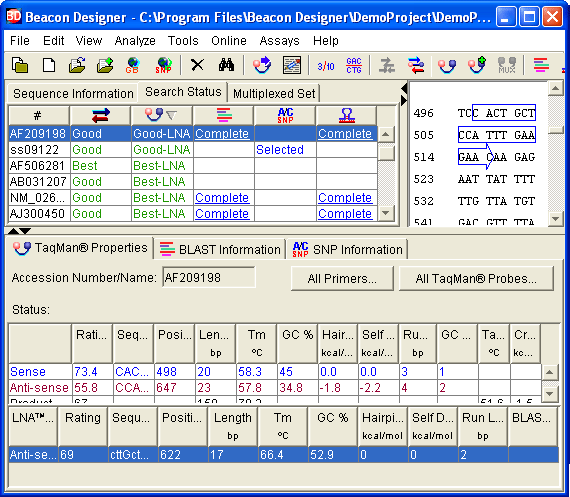Open template Complete link for AF209198
Viewport: 570px width, 497px height.
coord(345,134)
